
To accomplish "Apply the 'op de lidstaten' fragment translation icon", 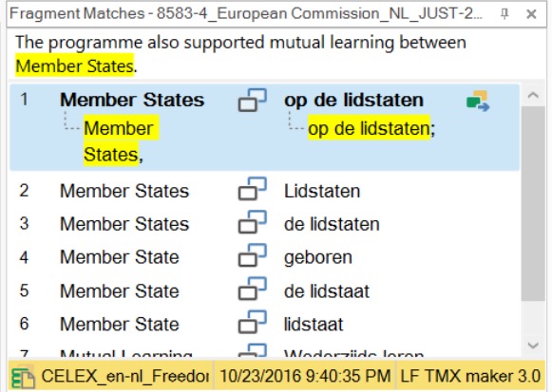I will point(478,102).
